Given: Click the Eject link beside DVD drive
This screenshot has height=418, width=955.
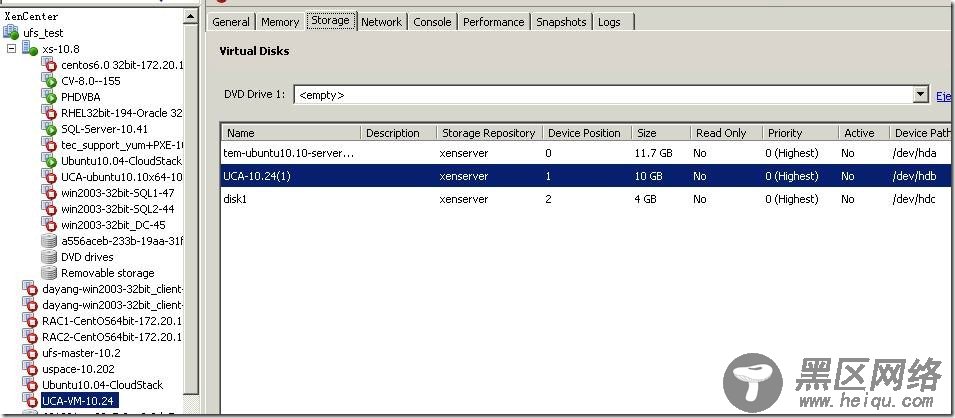Looking at the screenshot, I should click(x=943, y=96).
